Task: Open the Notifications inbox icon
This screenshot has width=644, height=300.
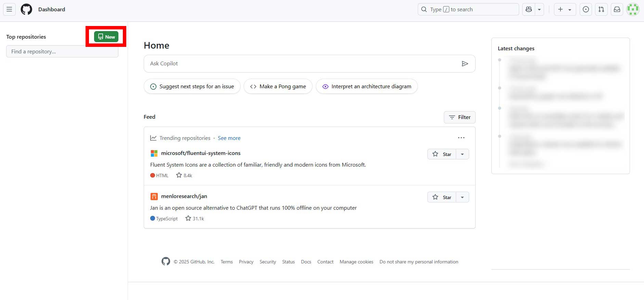Action: [x=617, y=9]
